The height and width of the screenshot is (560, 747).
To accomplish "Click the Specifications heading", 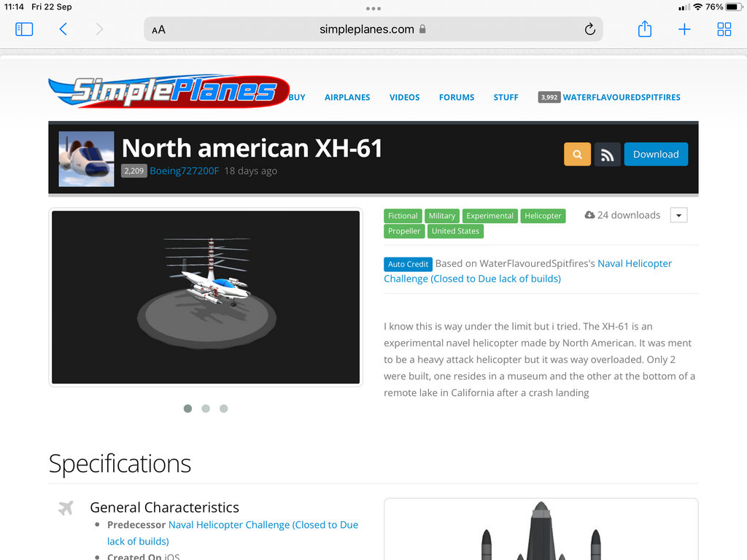I will point(120,464).
